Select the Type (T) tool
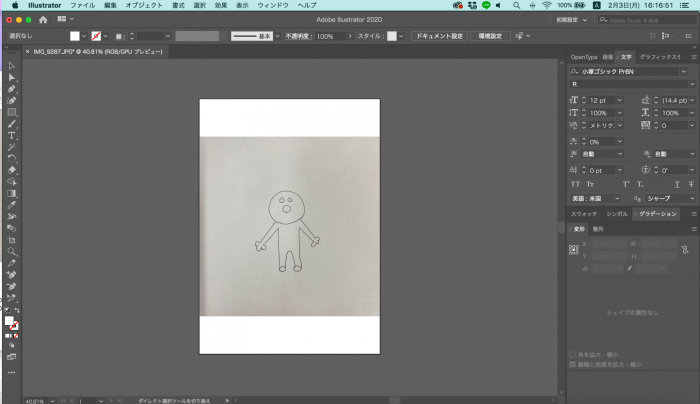Viewport: 700px width, 404px height. coord(11,135)
